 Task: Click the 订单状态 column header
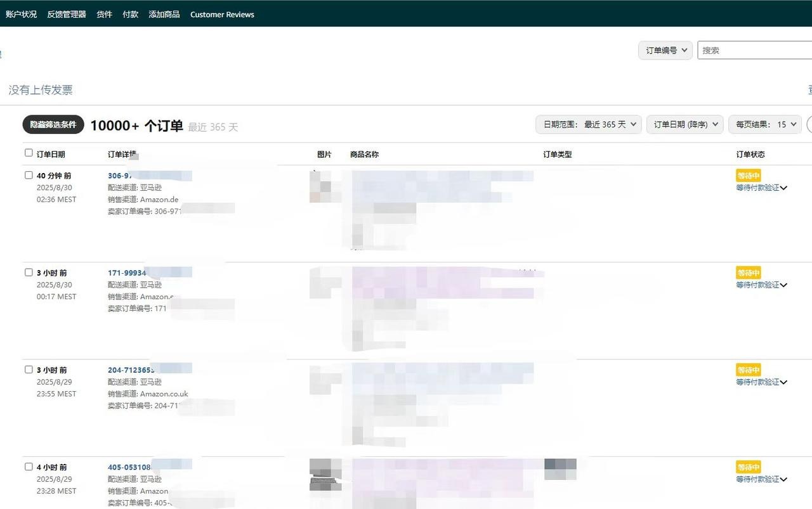pos(750,154)
